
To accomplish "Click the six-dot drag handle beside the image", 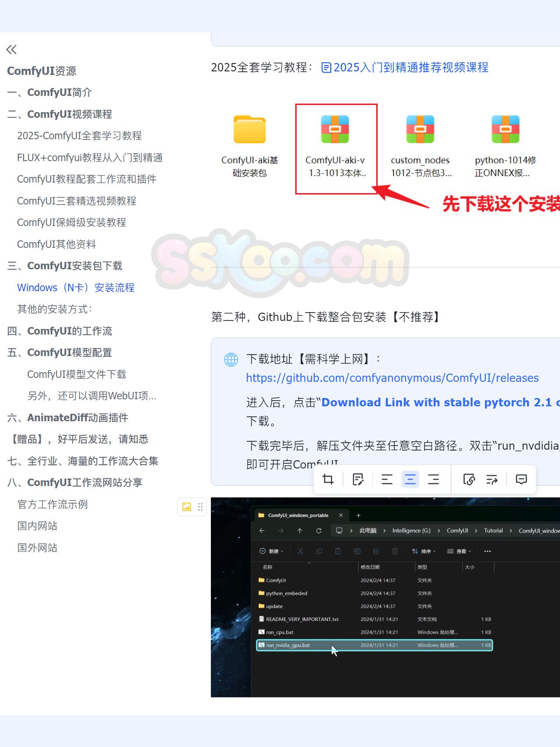I will click(x=200, y=507).
